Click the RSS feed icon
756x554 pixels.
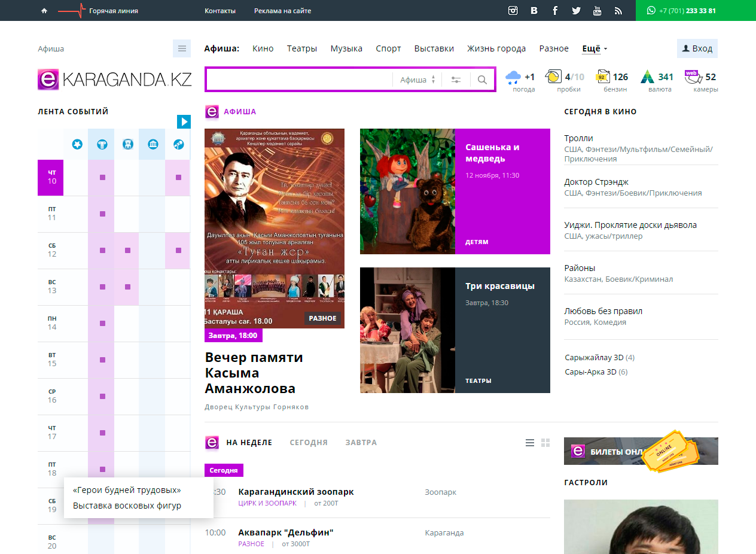[618, 11]
